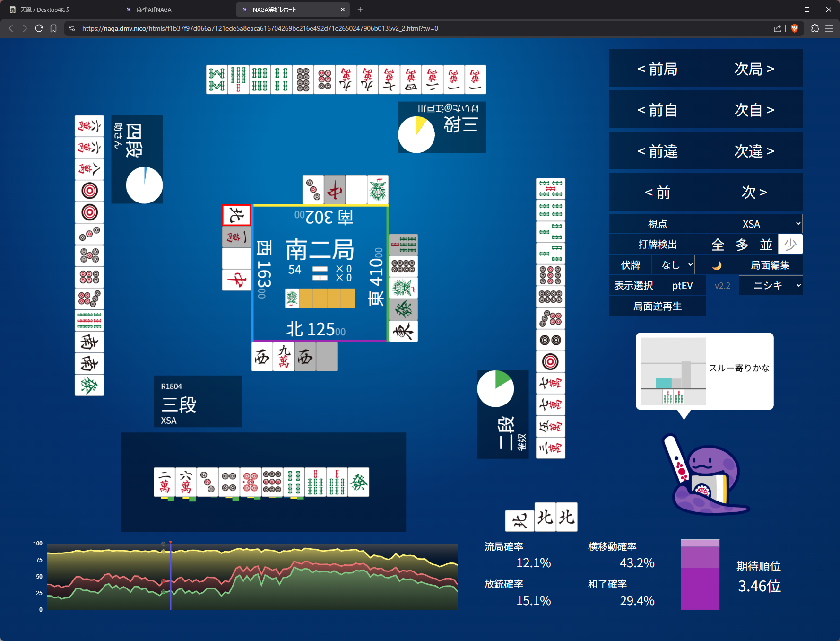The image size is (840, 641).
Task: Reload the page with the refresh icon
Action: (x=39, y=28)
